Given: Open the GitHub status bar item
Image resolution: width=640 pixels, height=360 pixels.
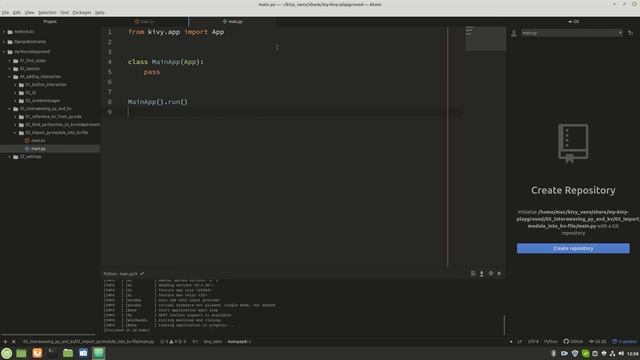Looking at the screenshot, I should [573, 342].
